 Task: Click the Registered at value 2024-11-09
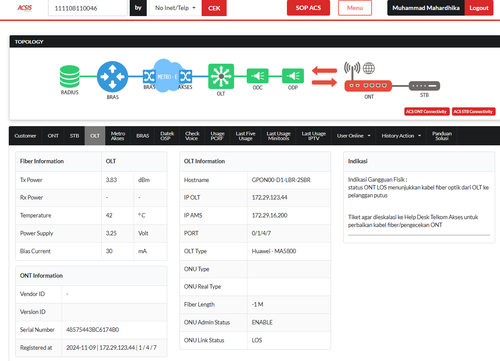pos(111,348)
